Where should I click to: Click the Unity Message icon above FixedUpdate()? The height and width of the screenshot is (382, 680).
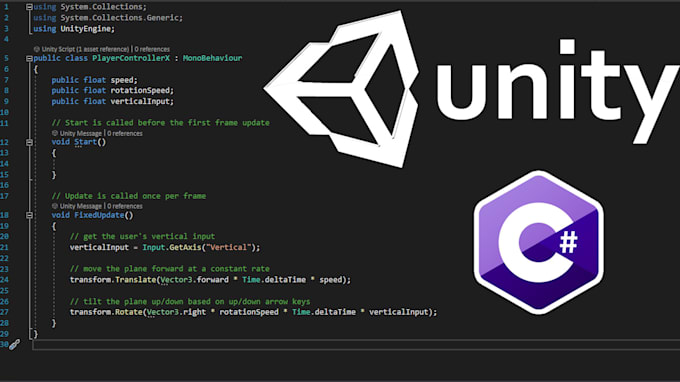pos(55,206)
